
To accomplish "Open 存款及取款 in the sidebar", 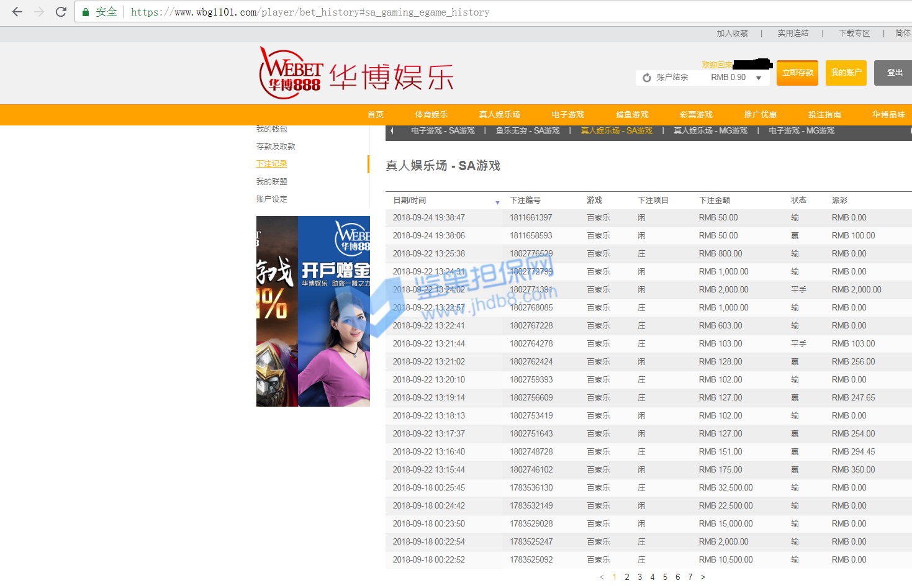I will [x=276, y=147].
